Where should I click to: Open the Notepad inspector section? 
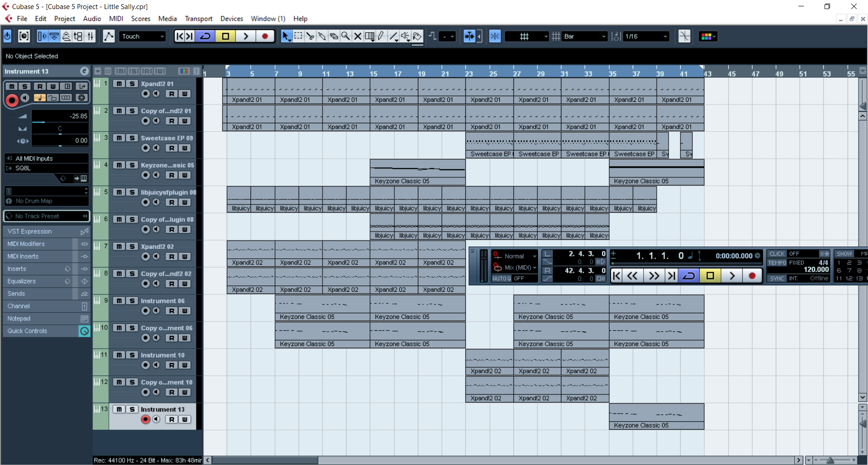pos(47,318)
